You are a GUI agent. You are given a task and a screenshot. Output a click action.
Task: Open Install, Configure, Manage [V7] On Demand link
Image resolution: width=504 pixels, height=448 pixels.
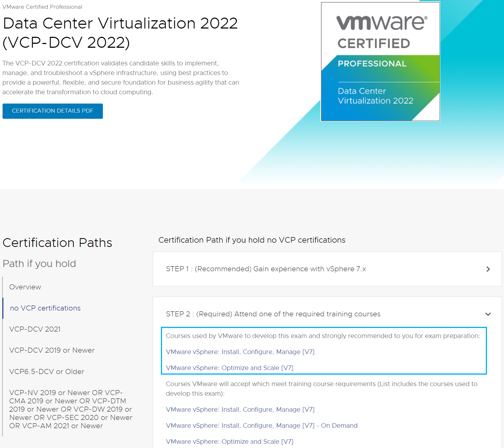tap(262, 426)
